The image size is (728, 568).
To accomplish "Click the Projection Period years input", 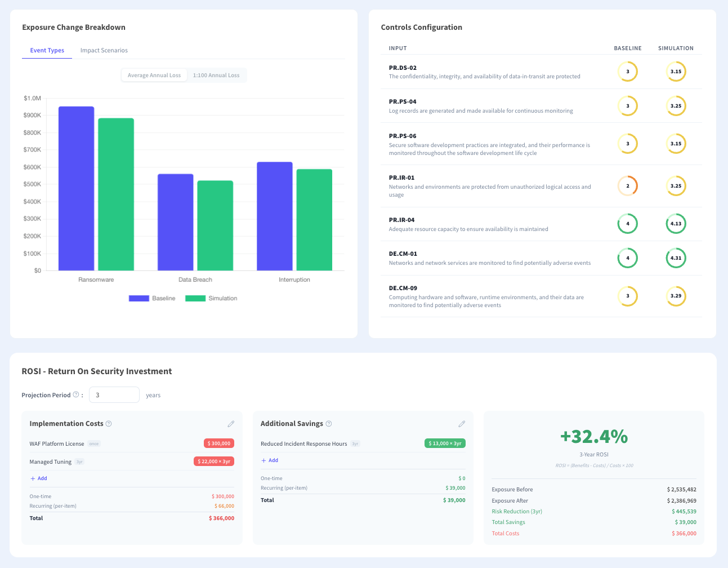I will pyautogui.click(x=114, y=395).
